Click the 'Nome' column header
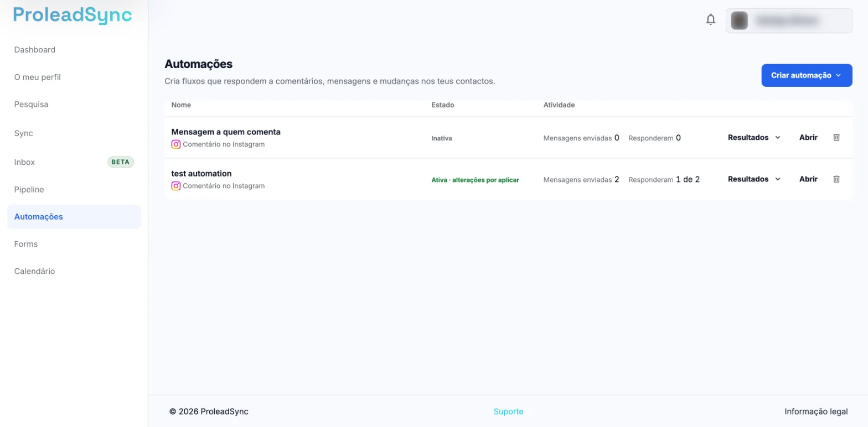This screenshot has width=868, height=427. click(181, 105)
